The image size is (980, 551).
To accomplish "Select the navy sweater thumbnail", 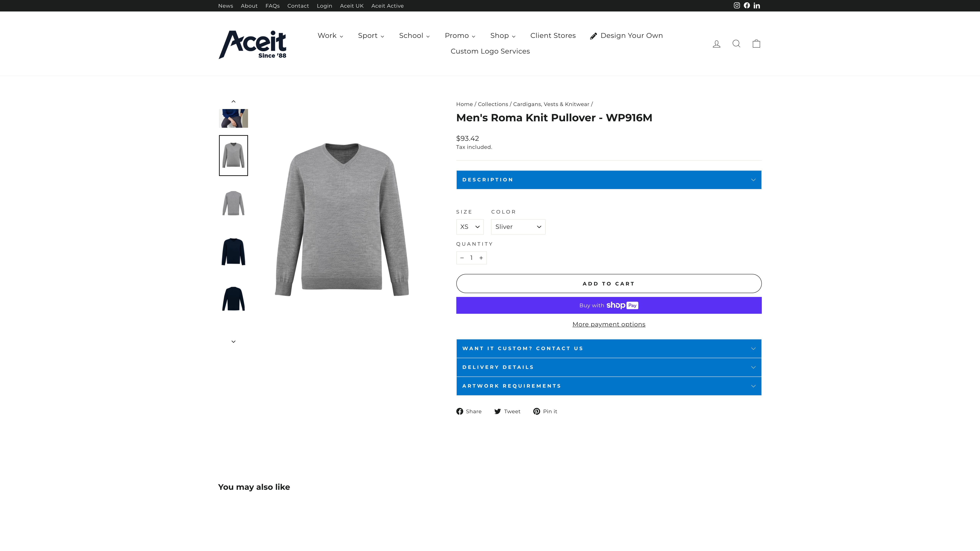I will [x=233, y=252].
